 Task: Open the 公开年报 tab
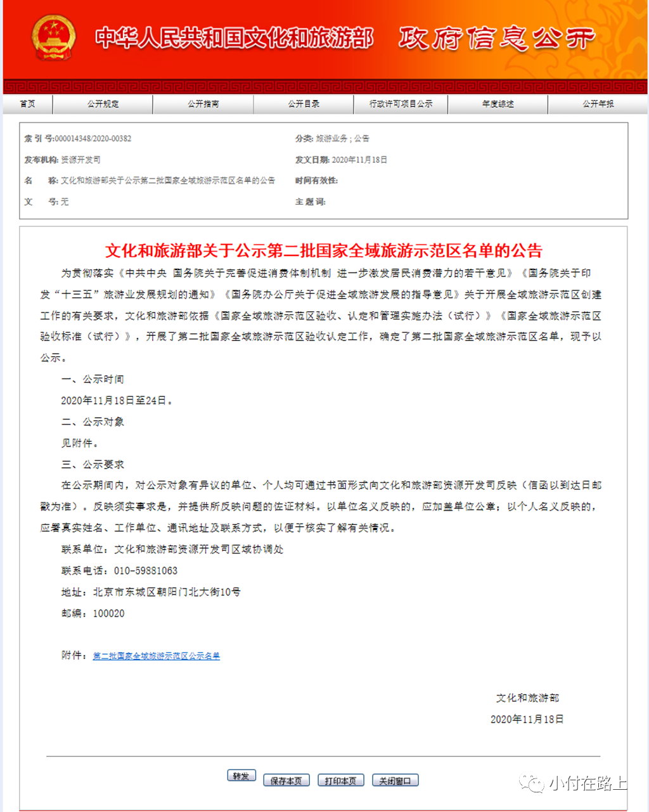pyautogui.click(x=598, y=104)
